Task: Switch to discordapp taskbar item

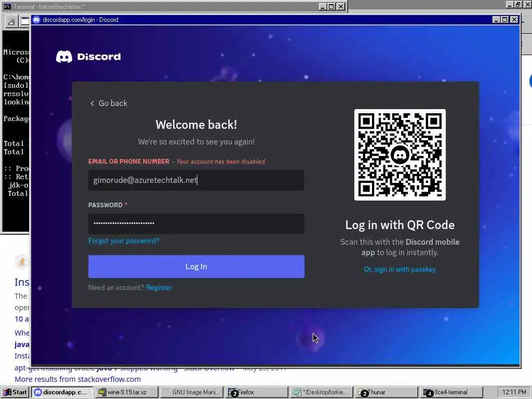Action: (62, 392)
